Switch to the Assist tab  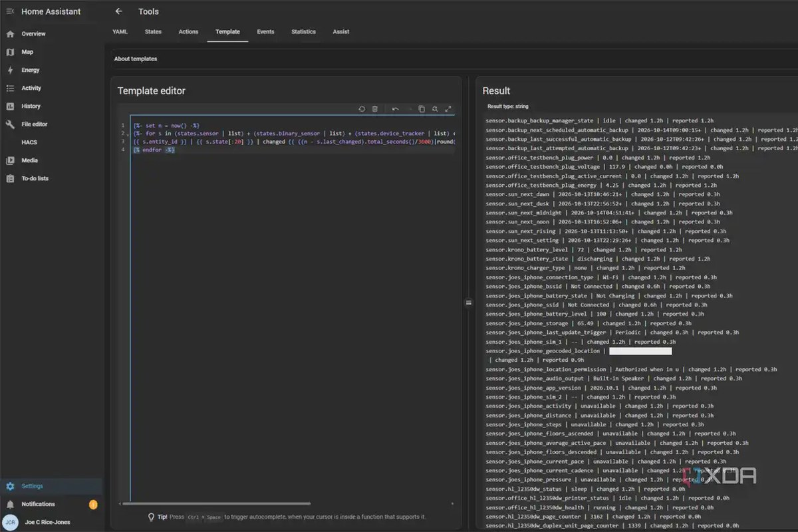[341, 32]
